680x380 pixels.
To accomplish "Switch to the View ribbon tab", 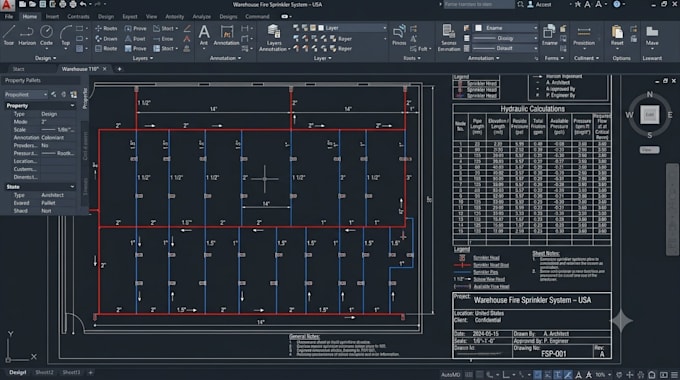I will point(151,16).
